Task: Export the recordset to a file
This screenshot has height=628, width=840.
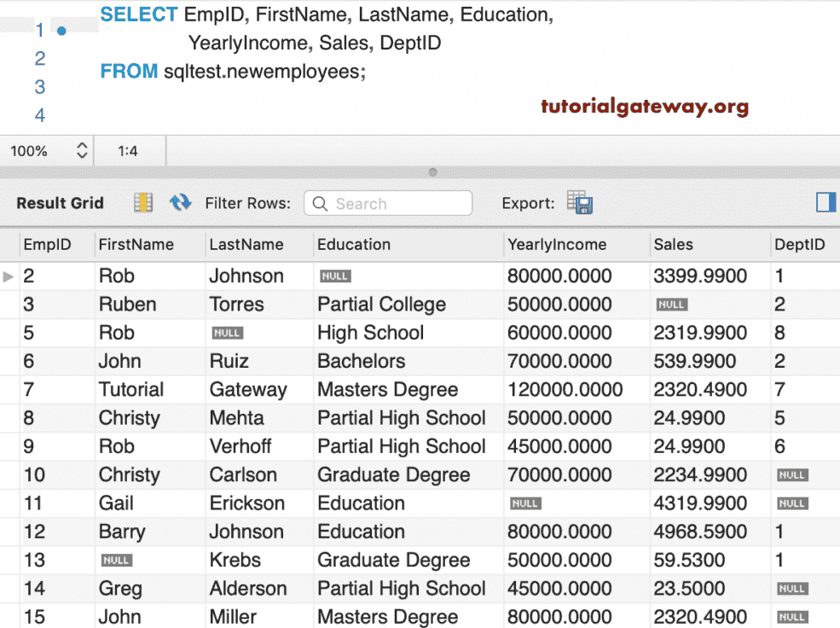Action: coord(579,202)
